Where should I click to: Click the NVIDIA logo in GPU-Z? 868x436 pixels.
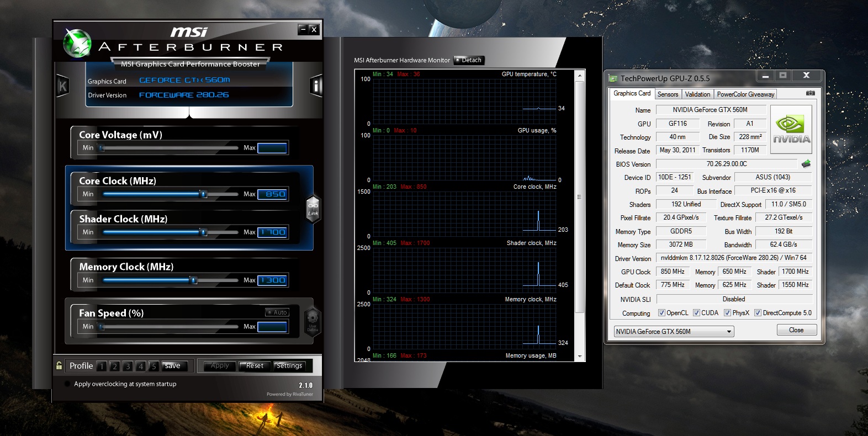click(792, 129)
